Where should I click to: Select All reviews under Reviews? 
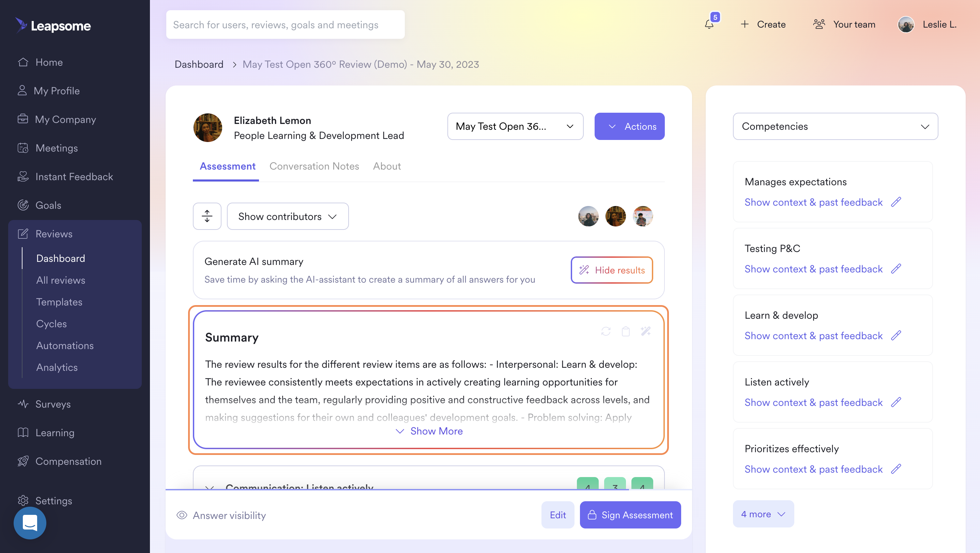pos(61,280)
